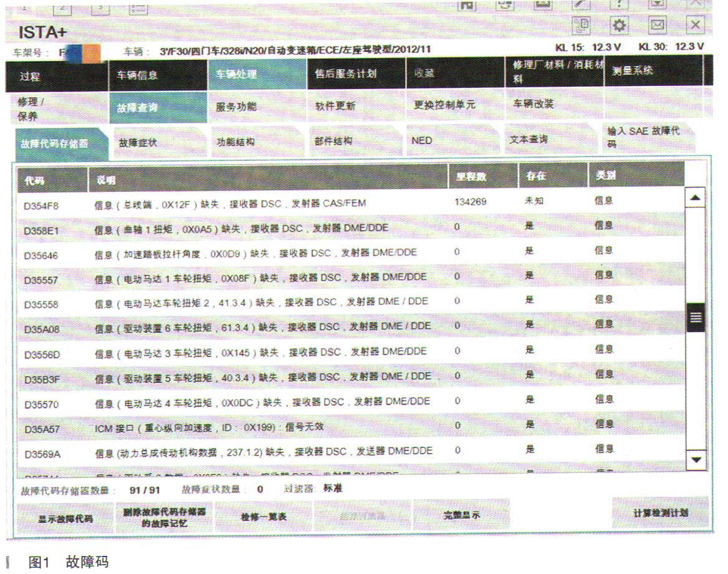Open the 车辆改装 submenu
The image size is (728, 574).
[x=554, y=103]
